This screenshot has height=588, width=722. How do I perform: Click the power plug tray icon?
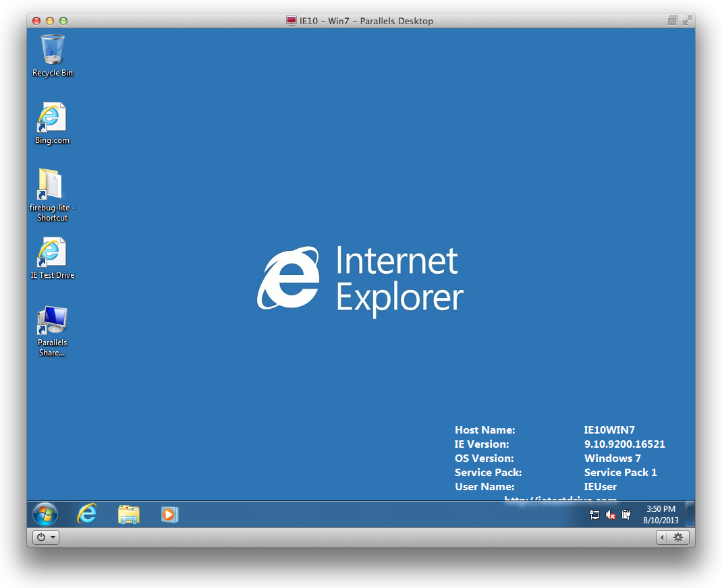pyautogui.click(x=626, y=515)
